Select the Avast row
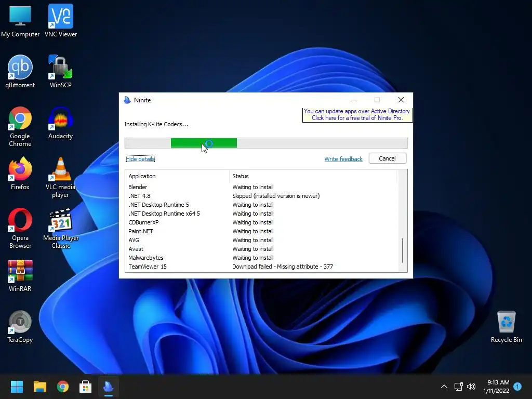 (x=261, y=249)
